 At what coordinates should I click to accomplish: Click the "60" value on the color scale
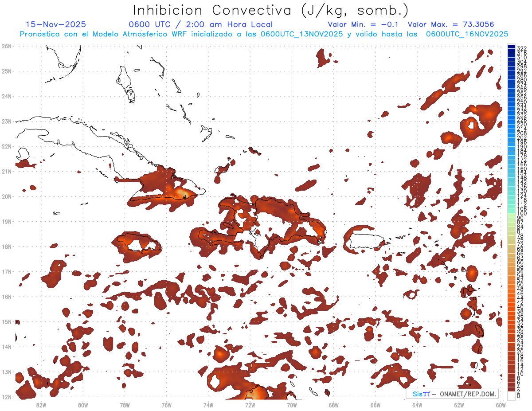pos(520,262)
